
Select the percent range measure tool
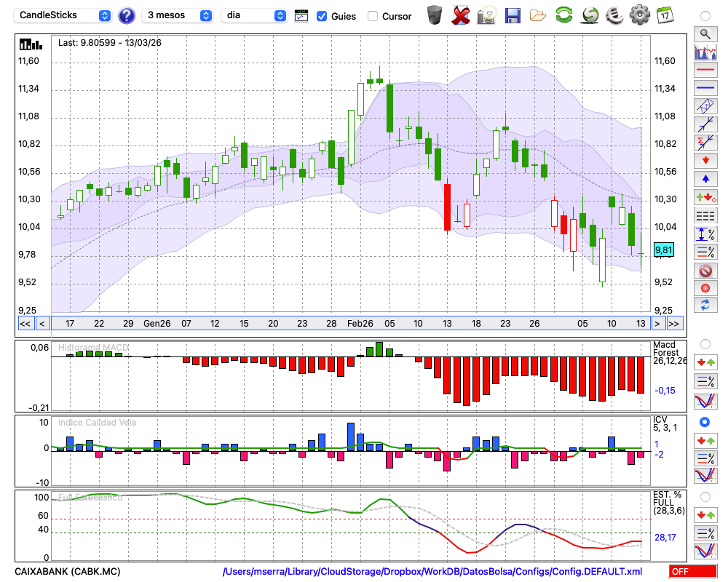705,234
